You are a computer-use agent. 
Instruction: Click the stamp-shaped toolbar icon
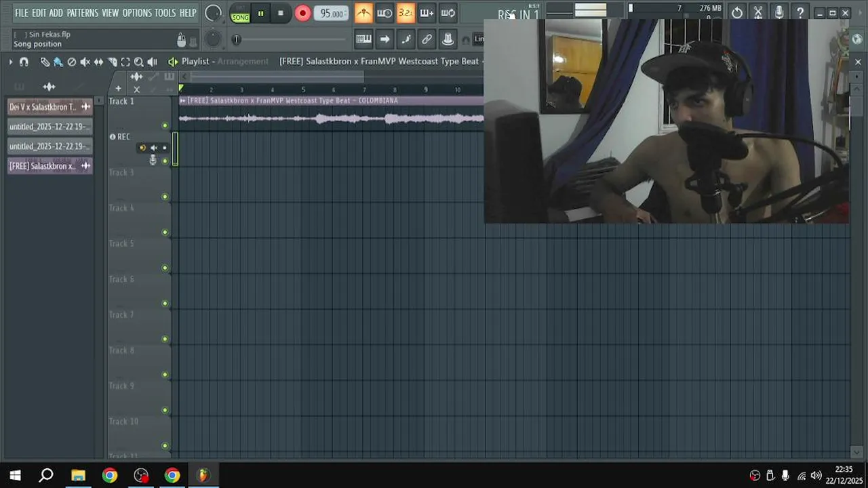[x=448, y=39]
